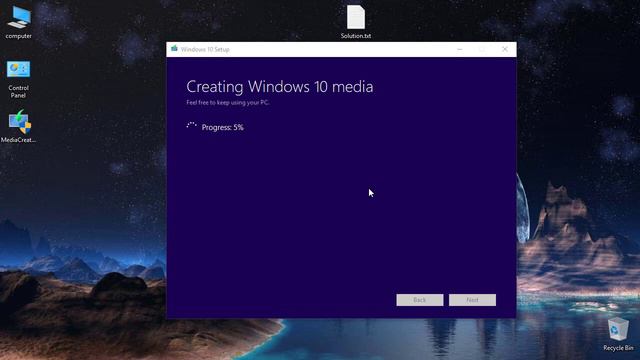Click the disabled Next button
This screenshot has height=360, width=640.
click(472, 300)
